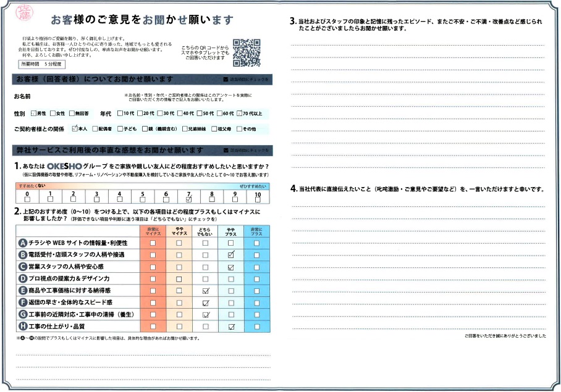Click circled H icon beside 工事の仕上がり

coord(23,326)
